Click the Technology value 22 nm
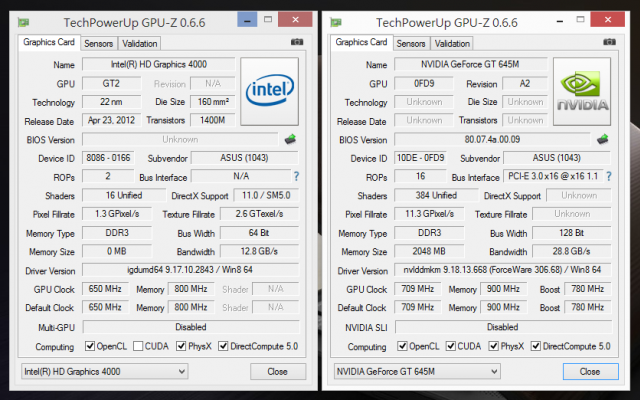 (x=111, y=102)
